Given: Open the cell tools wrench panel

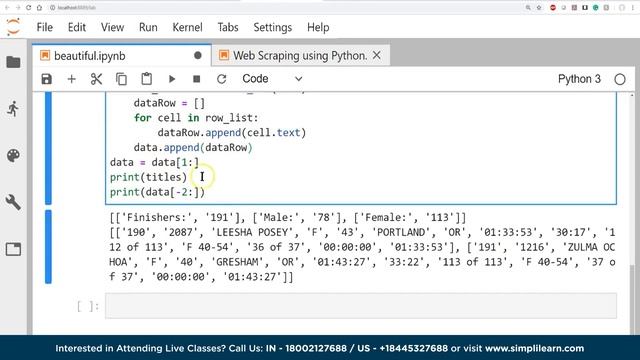Looking at the screenshot, I should [13, 202].
